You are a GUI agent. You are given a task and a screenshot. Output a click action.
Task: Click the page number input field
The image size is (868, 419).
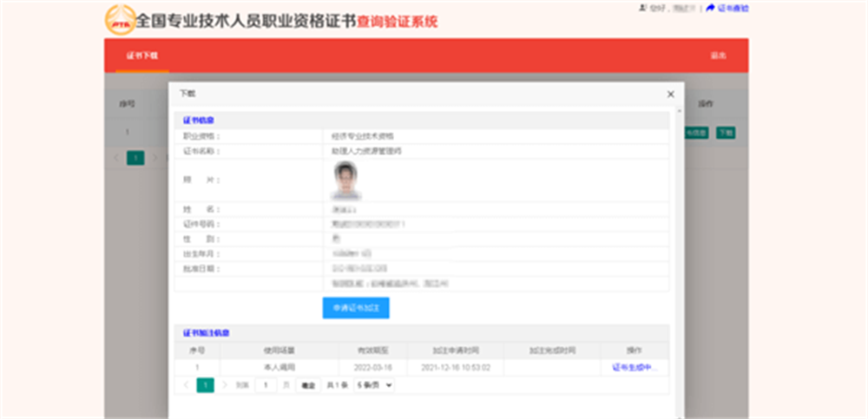coord(266,385)
